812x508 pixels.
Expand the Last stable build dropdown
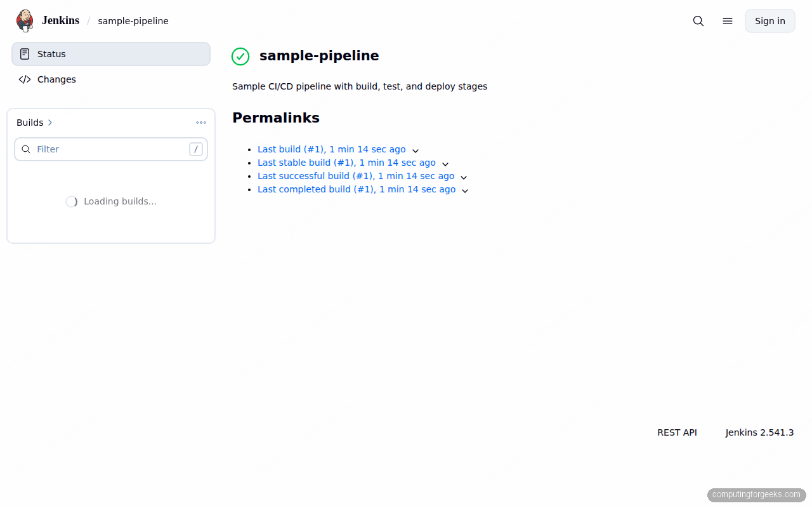click(445, 164)
